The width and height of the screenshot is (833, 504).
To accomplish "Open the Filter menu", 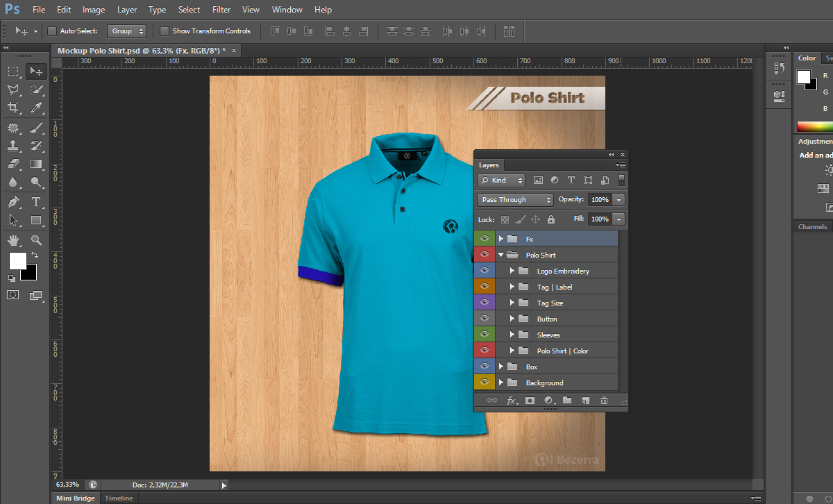I will click(221, 10).
